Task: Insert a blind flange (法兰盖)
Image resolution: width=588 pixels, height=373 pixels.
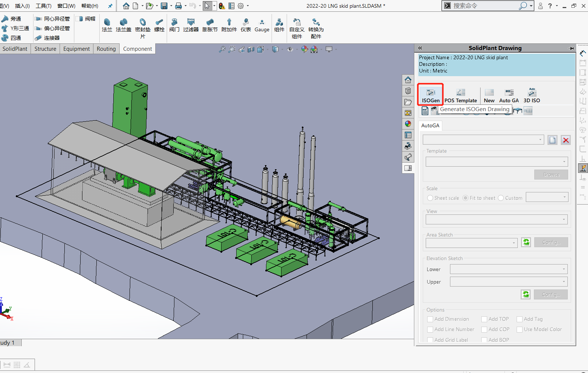Action: tap(123, 25)
